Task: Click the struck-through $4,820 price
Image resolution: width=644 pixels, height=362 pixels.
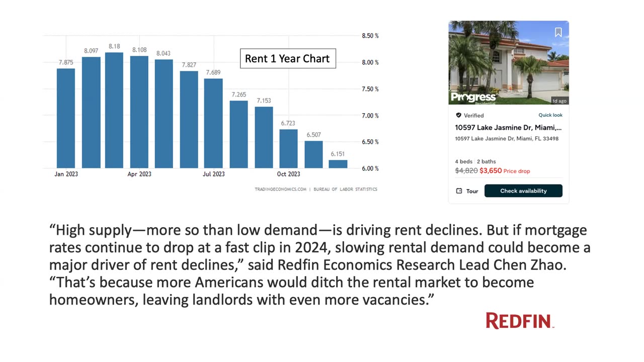Action: (x=466, y=171)
